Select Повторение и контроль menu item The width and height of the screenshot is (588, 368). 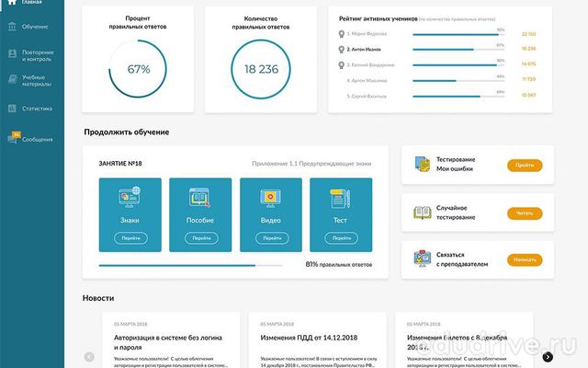coord(38,55)
